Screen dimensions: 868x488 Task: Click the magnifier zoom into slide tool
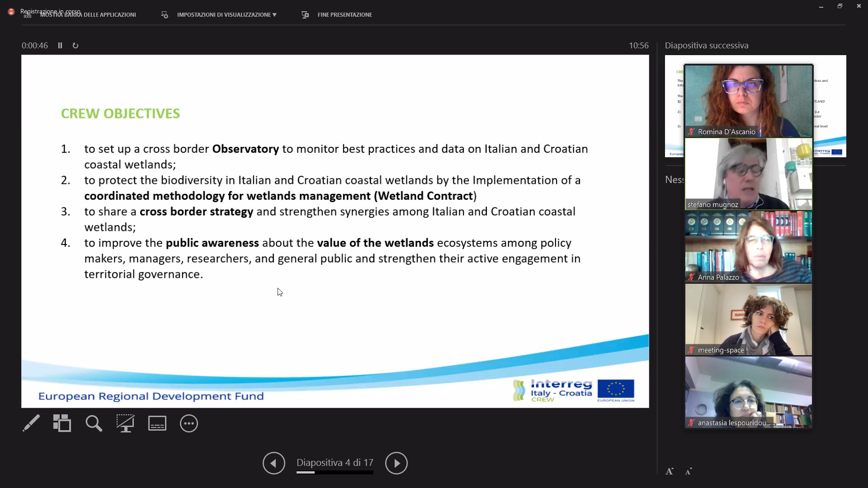94,423
